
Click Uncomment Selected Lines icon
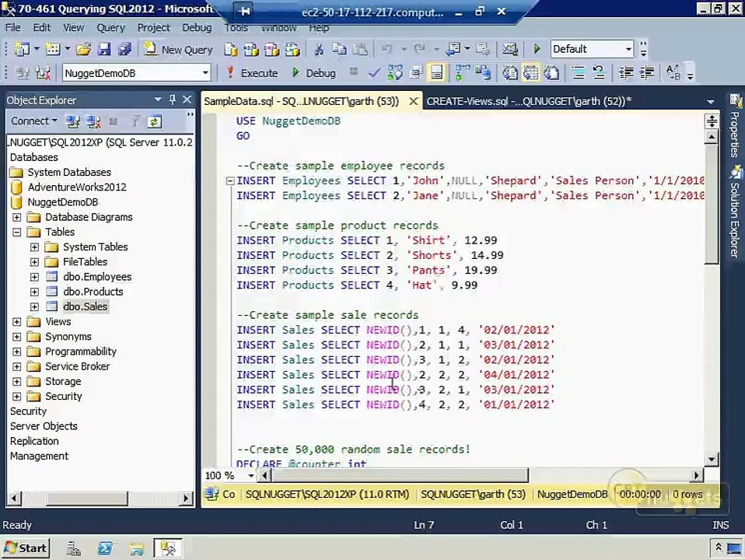click(599, 73)
